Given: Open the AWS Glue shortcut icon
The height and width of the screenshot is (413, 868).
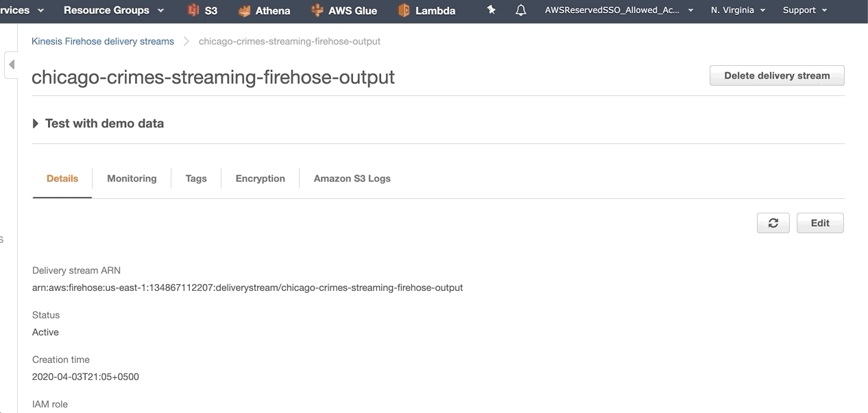Looking at the screenshot, I should click(x=317, y=10).
